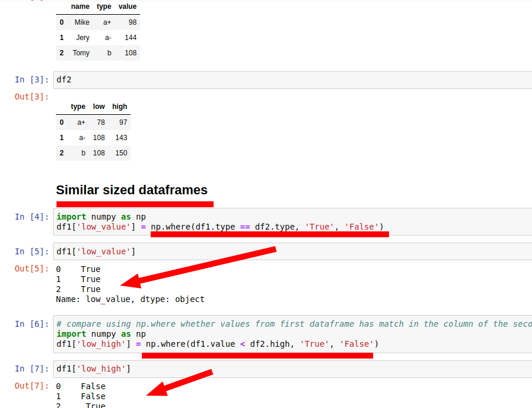
Task: Click the Mike cell in the first dataframe
Action: (x=81, y=22)
